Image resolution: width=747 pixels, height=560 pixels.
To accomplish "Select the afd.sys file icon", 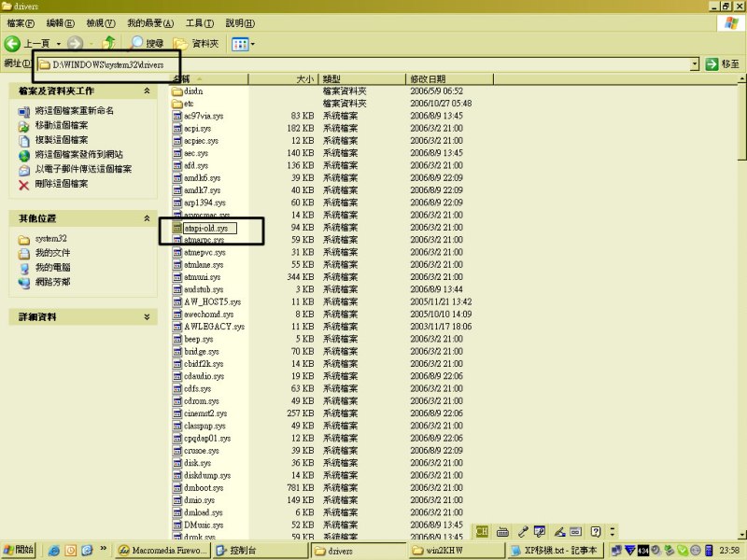I will [x=177, y=165].
